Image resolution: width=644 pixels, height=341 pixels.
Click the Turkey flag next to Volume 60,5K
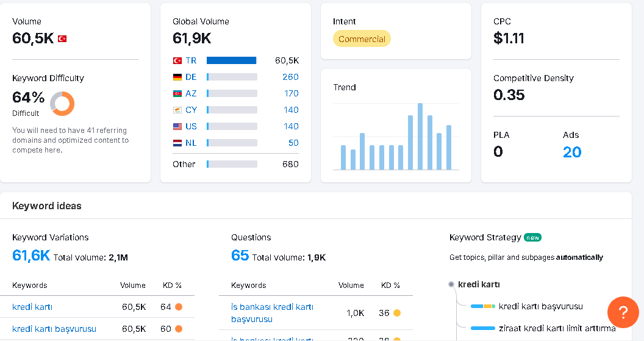[62, 38]
